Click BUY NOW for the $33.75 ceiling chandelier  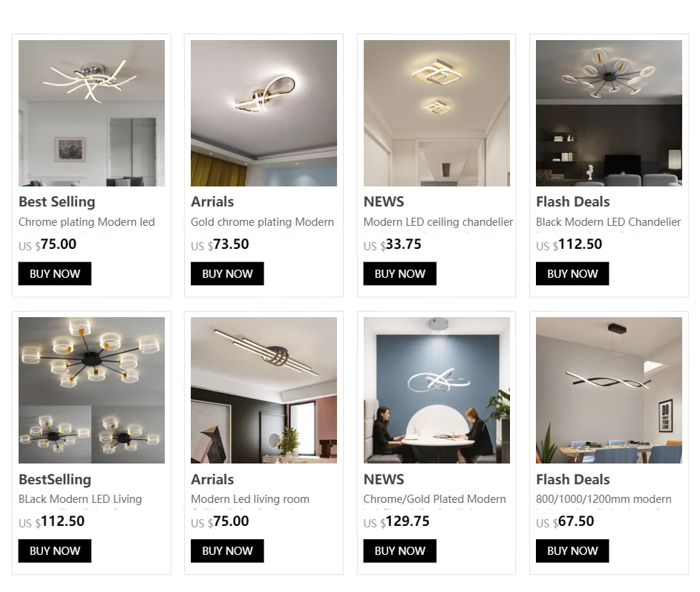click(399, 273)
